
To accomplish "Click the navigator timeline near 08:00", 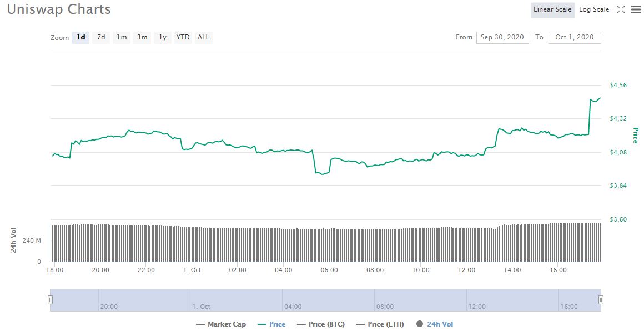I will click(x=385, y=307).
